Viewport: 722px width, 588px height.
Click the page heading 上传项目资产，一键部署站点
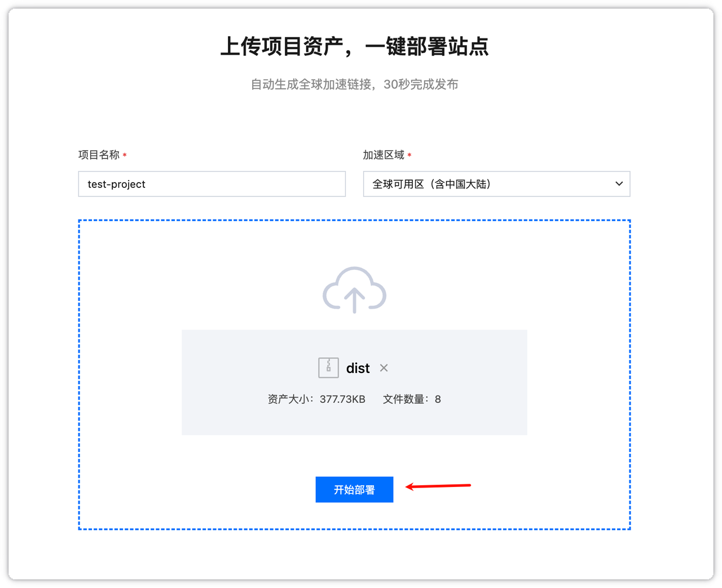pos(354,46)
